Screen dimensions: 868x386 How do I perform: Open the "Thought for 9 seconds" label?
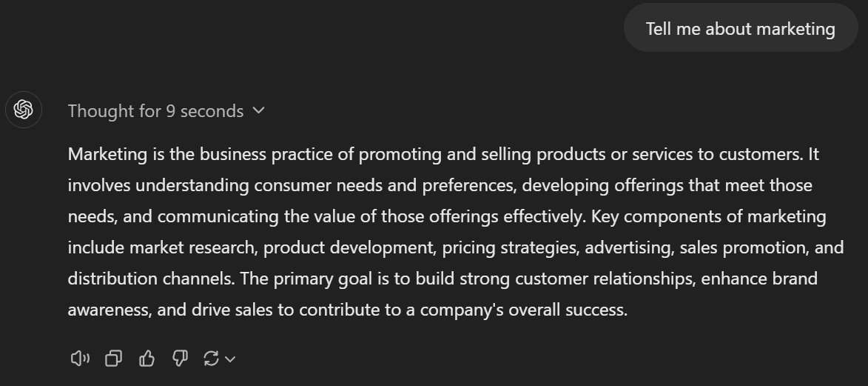pos(155,111)
